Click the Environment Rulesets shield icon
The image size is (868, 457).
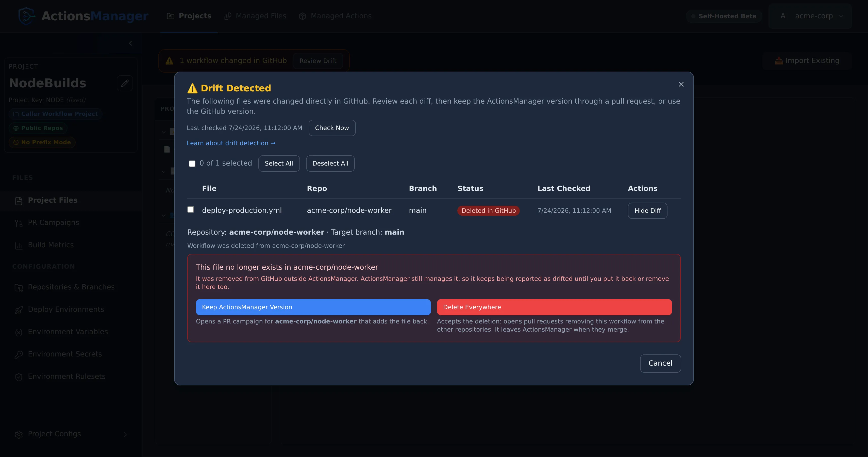click(x=19, y=377)
